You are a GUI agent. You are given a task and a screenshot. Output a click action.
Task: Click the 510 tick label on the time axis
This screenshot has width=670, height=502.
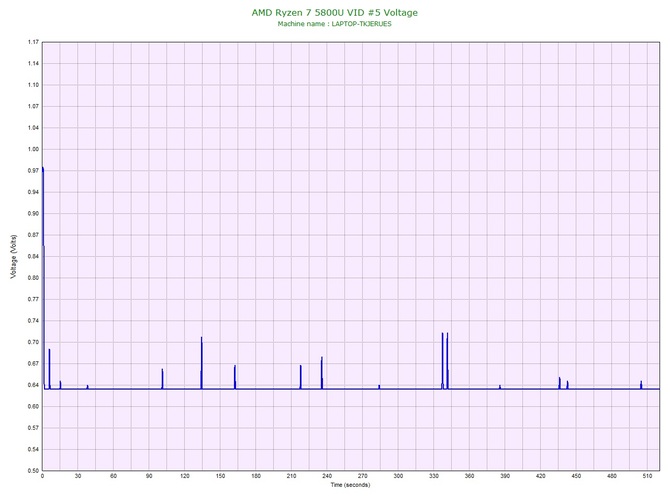647,476
